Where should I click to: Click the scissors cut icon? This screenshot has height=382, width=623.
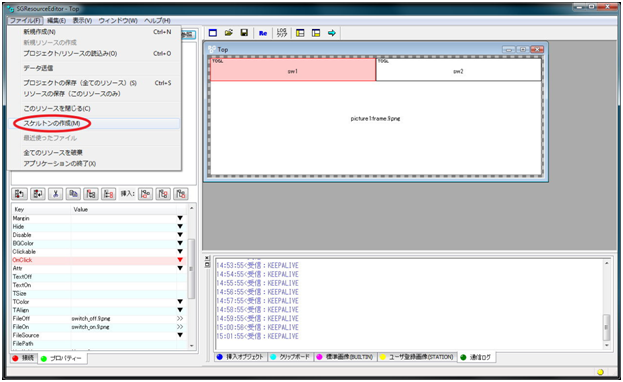(56, 194)
